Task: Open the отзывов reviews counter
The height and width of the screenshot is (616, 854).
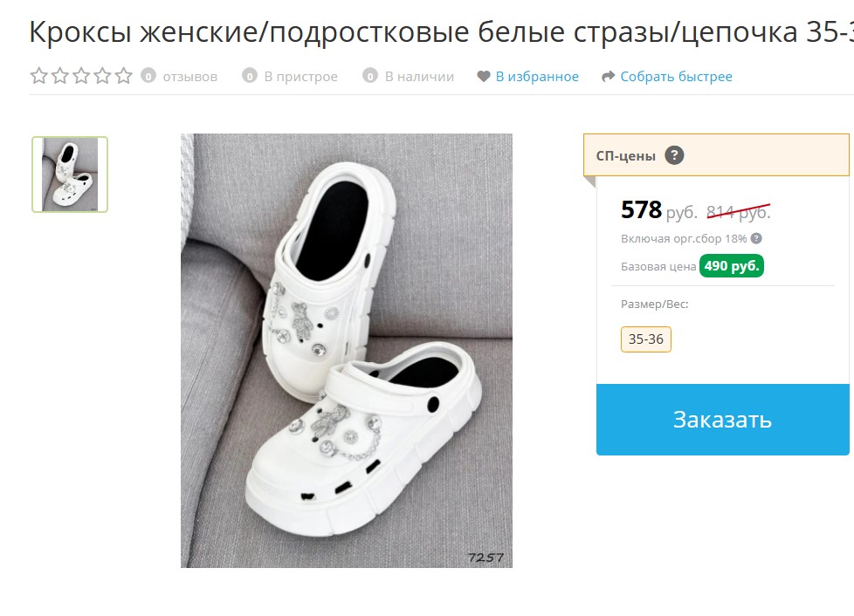Action: coord(179,77)
